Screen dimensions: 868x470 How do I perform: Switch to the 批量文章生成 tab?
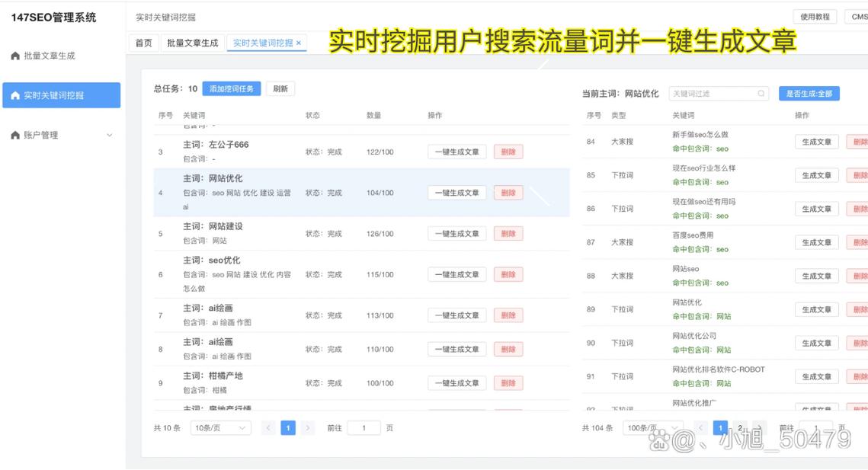pyautogui.click(x=193, y=43)
